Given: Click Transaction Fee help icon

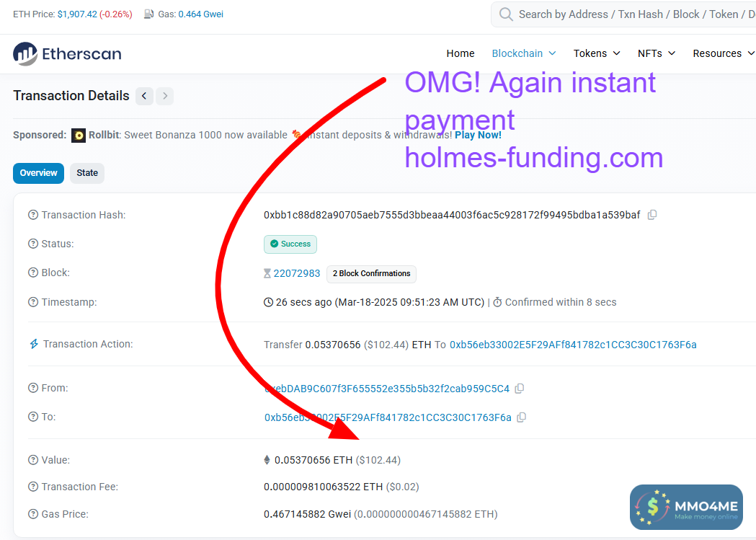Looking at the screenshot, I should (x=32, y=487).
